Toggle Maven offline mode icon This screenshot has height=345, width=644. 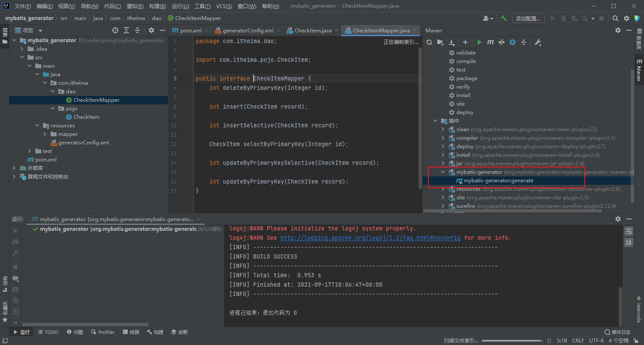(x=502, y=42)
